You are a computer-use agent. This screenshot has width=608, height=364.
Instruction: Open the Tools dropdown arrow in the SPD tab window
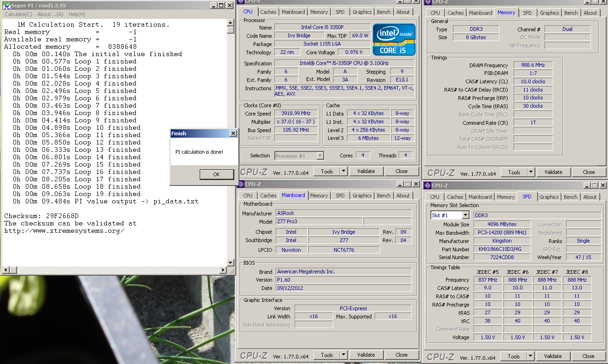tap(530, 356)
